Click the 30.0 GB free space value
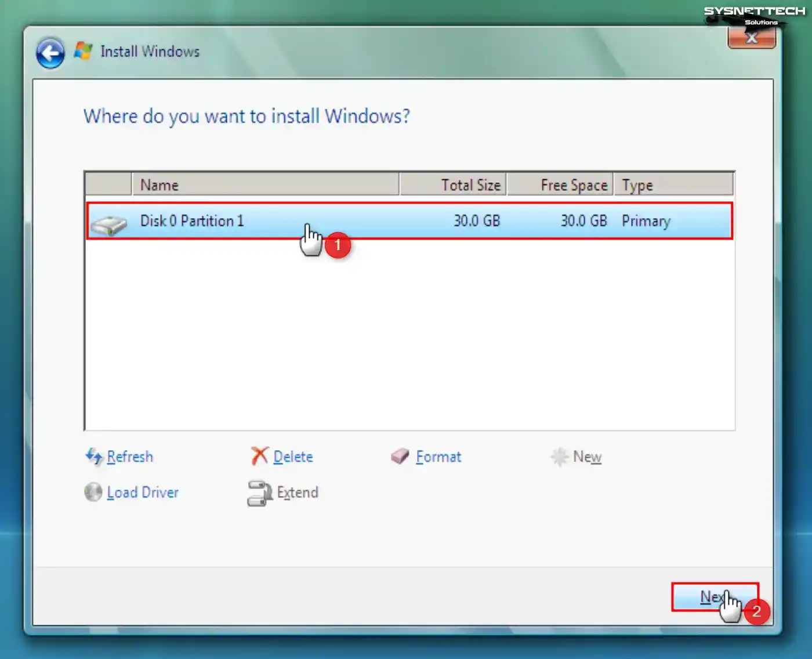The image size is (812, 659). click(583, 221)
